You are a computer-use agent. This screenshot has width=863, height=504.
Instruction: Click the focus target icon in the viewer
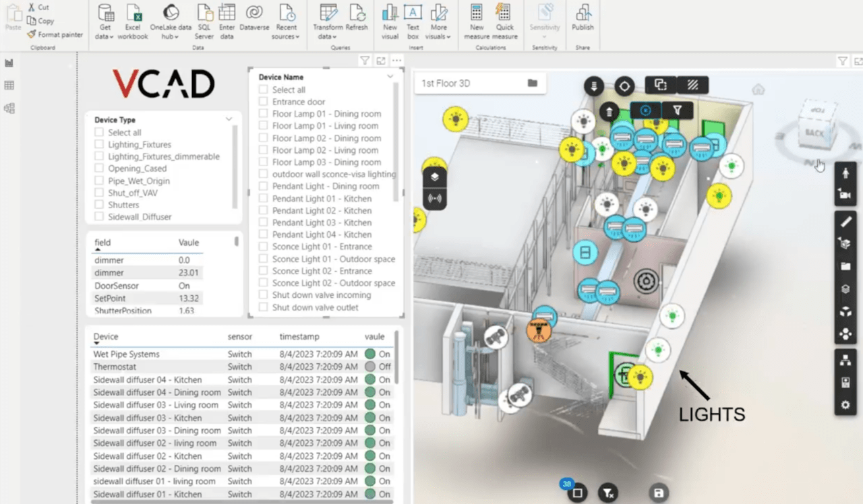coord(624,86)
